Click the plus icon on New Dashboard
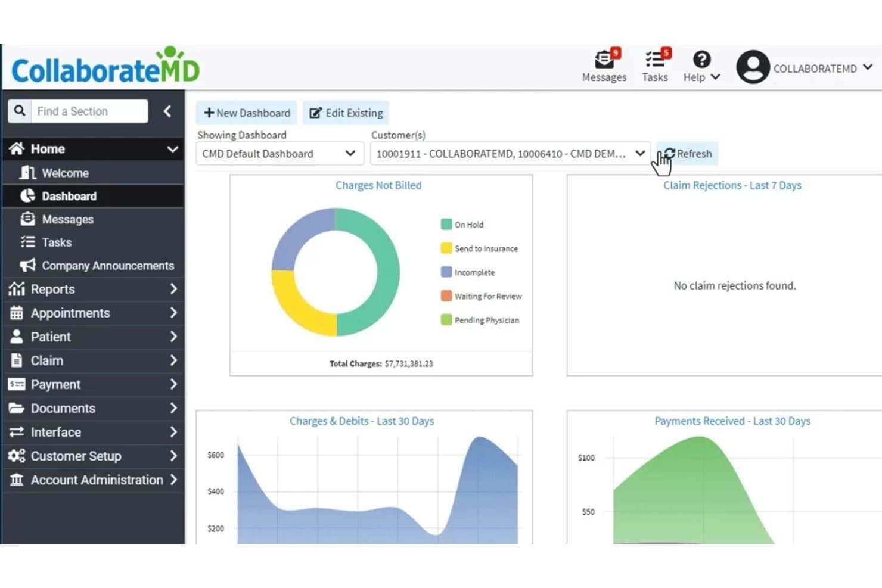This screenshot has width=882, height=588. coord(209,113)
